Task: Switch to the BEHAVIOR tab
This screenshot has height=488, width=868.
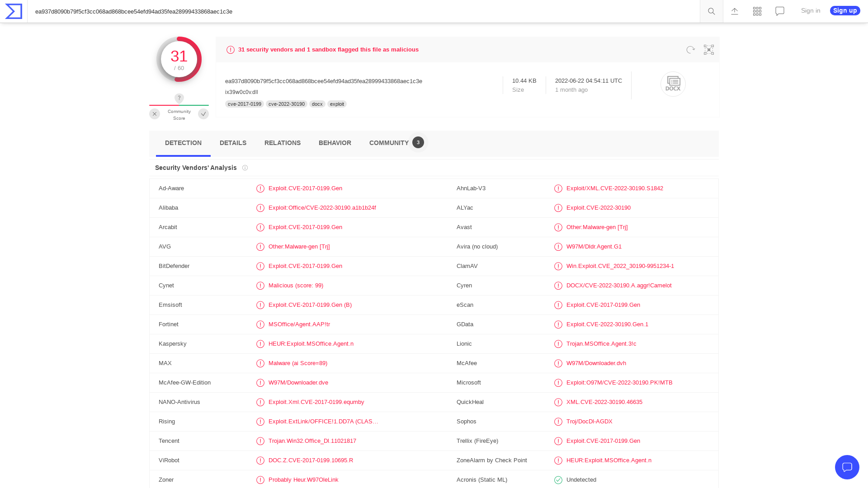Action: (x=335, y=143)
